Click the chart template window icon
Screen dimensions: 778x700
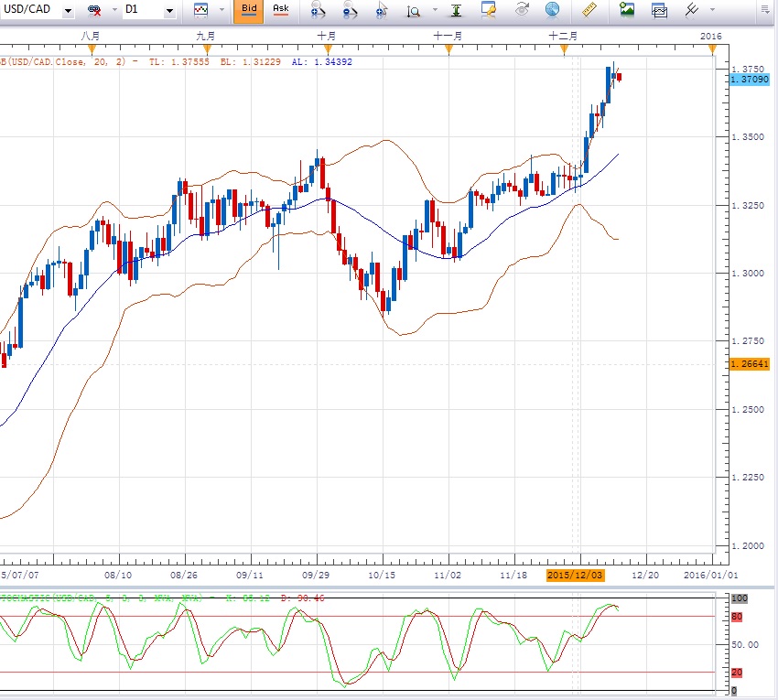pyautogui.click(x=658, y=11)
